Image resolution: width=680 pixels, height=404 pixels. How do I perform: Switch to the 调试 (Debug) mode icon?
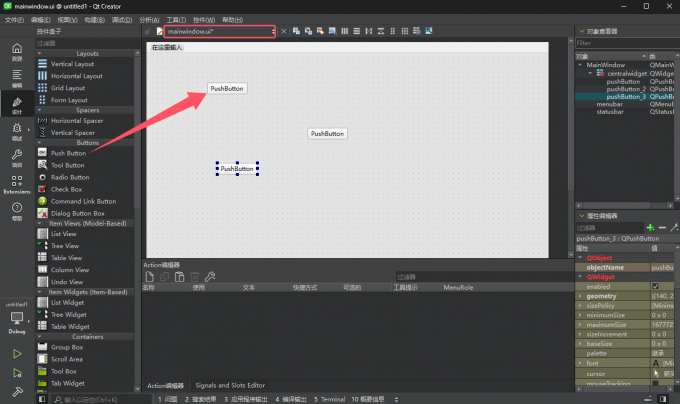pos(16,129)
